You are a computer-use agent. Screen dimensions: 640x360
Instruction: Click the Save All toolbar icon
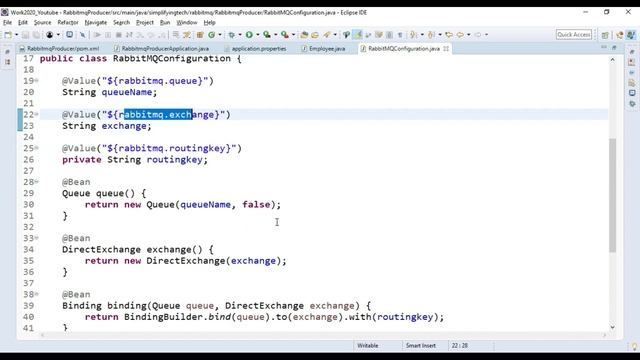click(36, 35)
